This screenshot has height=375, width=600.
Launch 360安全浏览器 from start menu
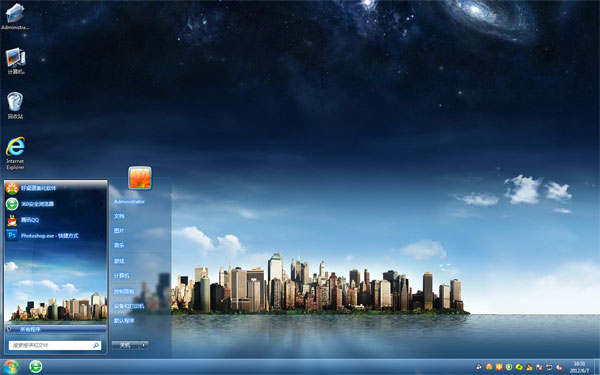tap(37, 204)
